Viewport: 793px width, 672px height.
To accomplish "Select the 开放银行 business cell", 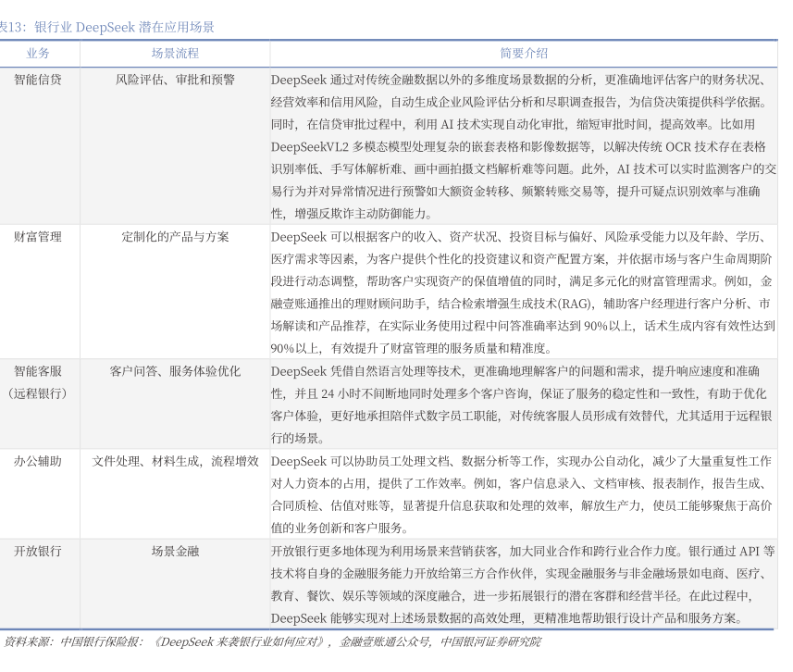I will pos(38,551).
